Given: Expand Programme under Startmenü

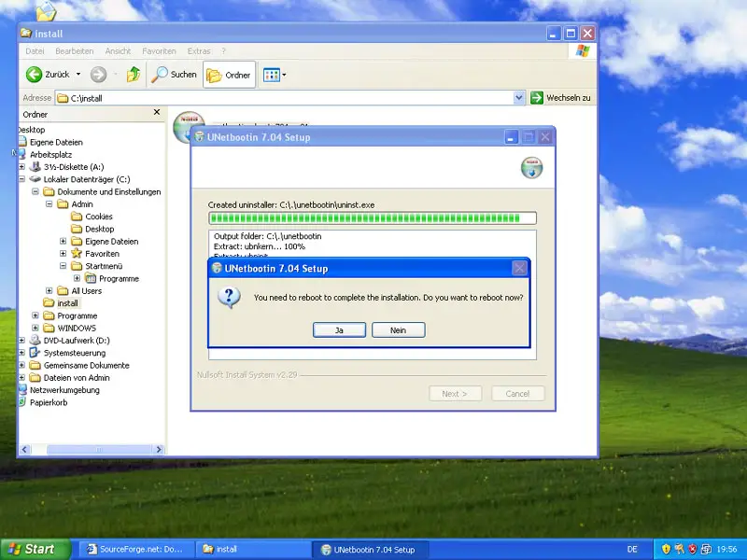Looking at the screenshot, I should click(x=77, y=278).
